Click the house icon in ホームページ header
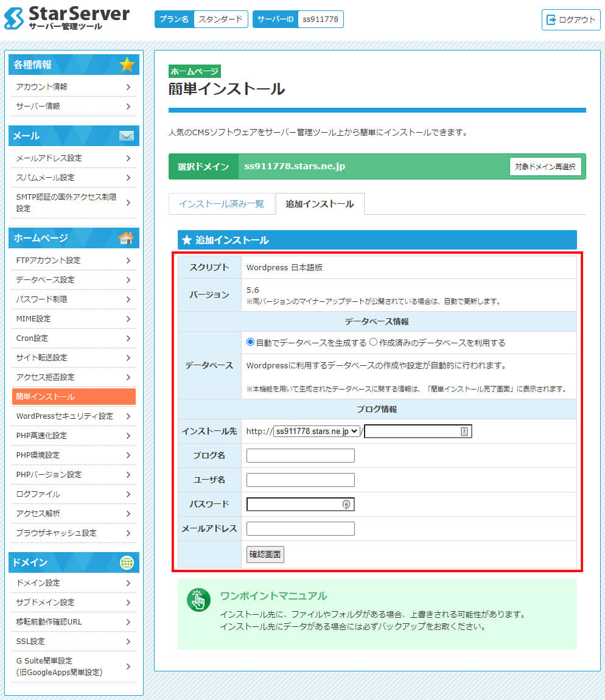Viewport: 605px width, 700px height. pos(126,238)
